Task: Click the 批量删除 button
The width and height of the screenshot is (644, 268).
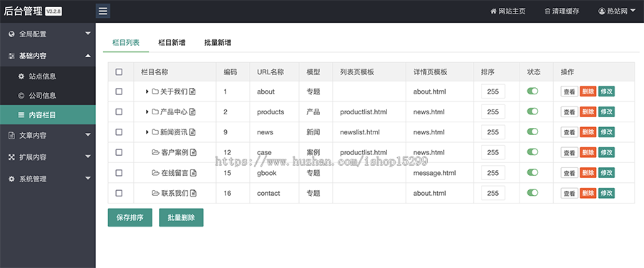Action: click(x=181, y=217)
